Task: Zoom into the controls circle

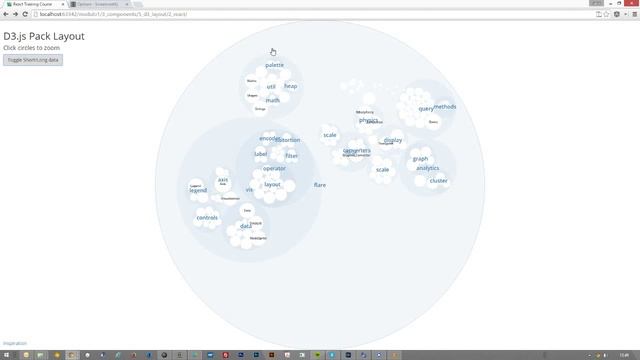Action: 207,218
